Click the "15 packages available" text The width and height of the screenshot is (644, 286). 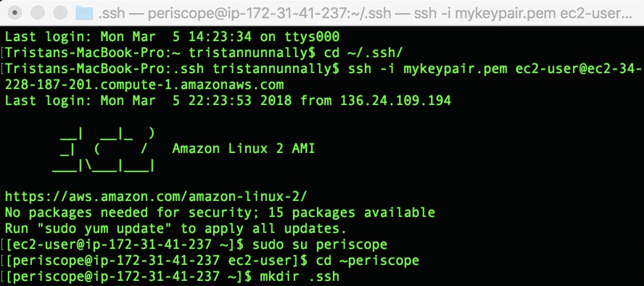pos(352,212)
